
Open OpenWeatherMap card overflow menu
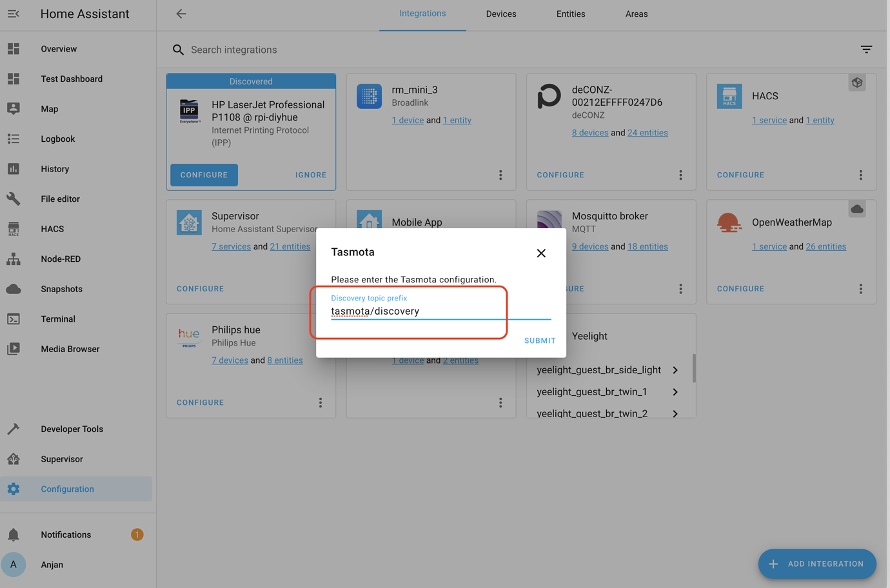(x=860, y=289)
